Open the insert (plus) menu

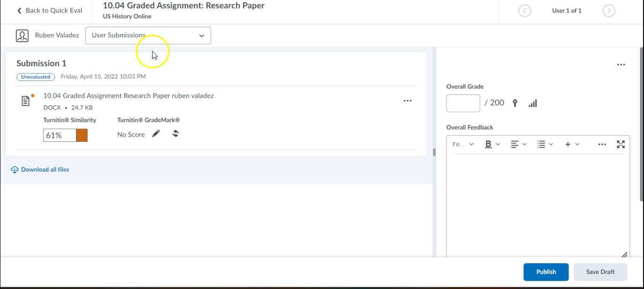(571, 144)
